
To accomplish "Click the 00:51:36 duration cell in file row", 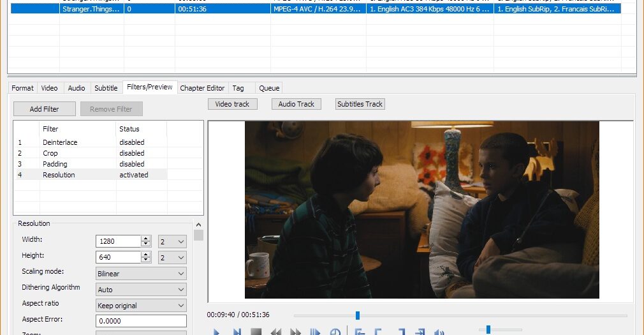I will (x=222, y=9).
